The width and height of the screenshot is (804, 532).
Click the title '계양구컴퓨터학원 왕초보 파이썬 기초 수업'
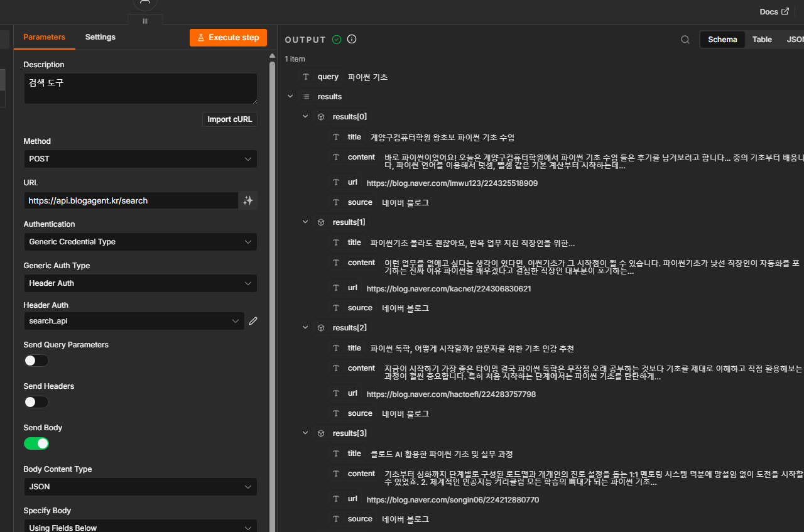tap(442, 138)
